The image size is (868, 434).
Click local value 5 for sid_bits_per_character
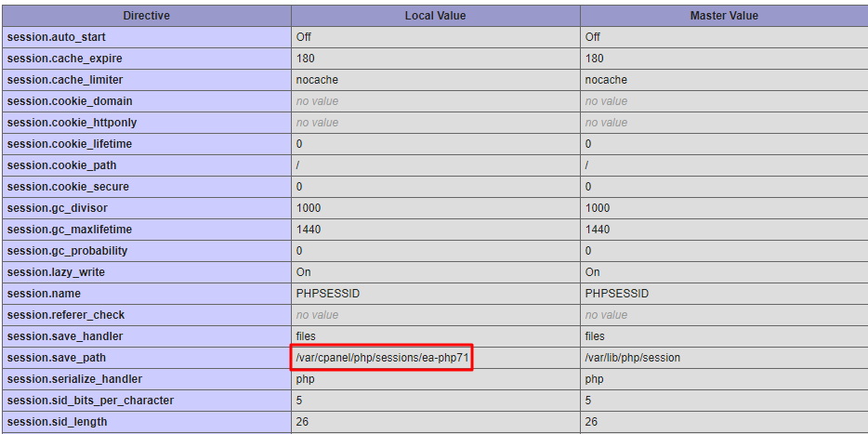pos(299,401)
